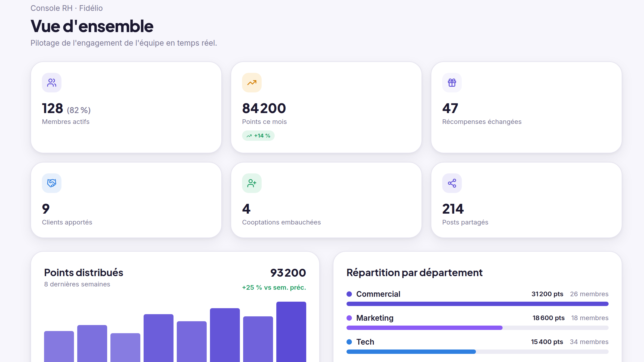Screen dimensions: 644x362
Task: Click the 'Marketing' department name
Action: [x=375, y=318]
